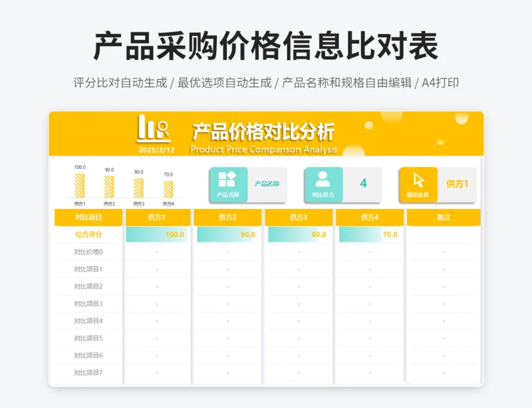Viewport: 532px width, 408px height.
Task: Click the main title 产品采购价格信息比对表
Action: click(x=265, y=46)
